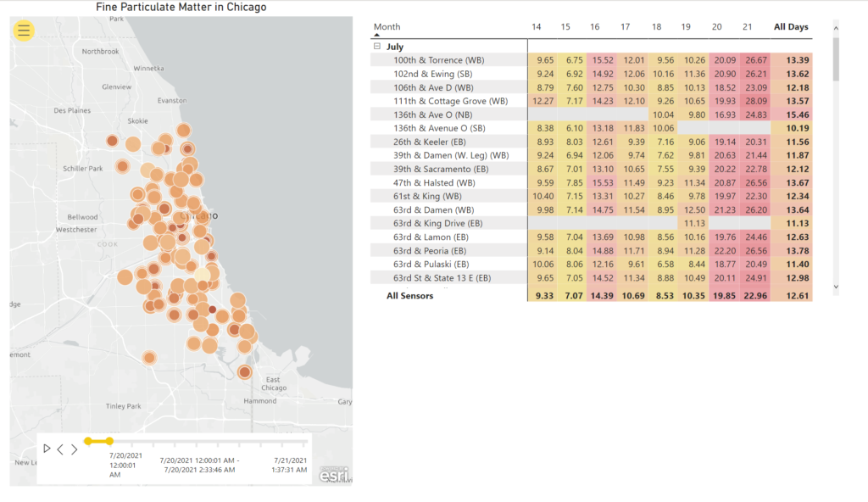This screenshot has width=868, height=502.
Task: Step forward using the right chevron icon
Action: [x=74, y=449]
